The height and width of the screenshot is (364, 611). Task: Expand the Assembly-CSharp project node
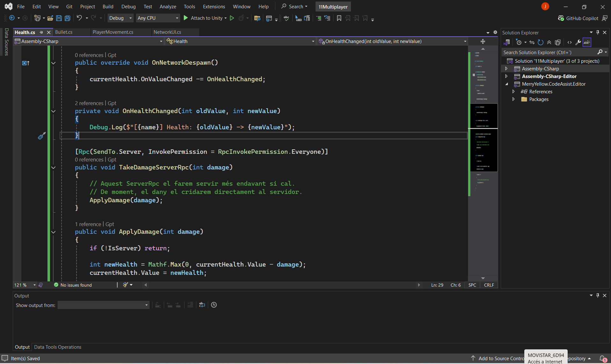coord(506,69)
